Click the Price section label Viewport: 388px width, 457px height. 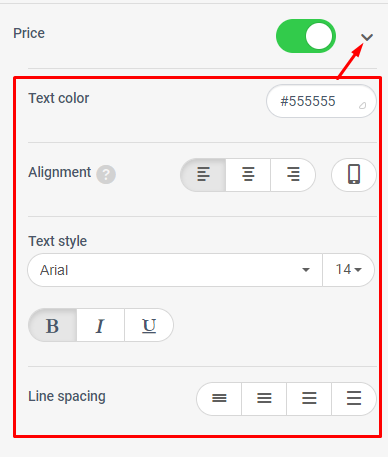tap(29, 33)
